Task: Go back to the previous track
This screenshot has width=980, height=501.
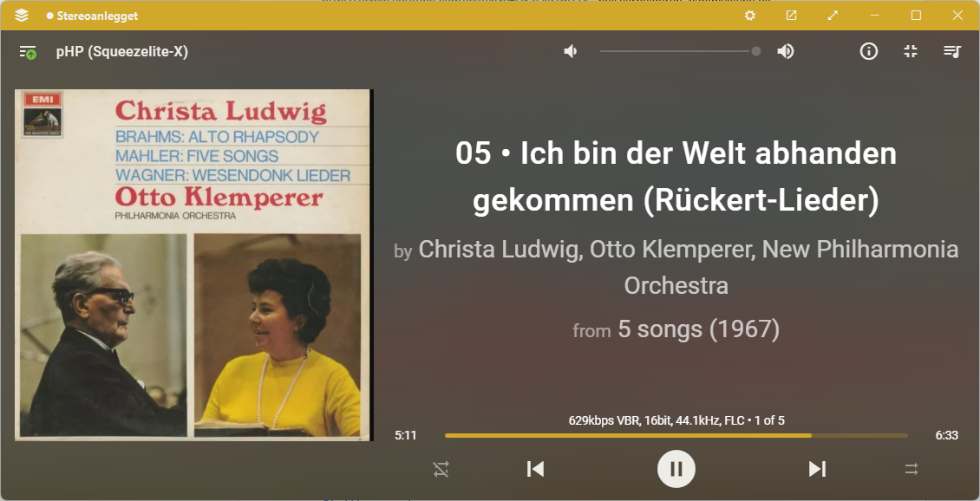Action: 535,469
